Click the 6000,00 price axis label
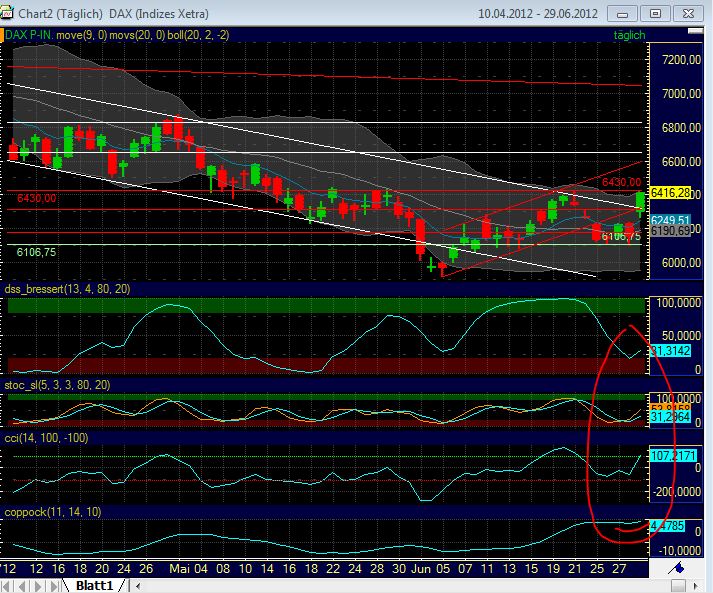This screenshot has width=713, height=593. pyautogui.click(x=681, y=263)
